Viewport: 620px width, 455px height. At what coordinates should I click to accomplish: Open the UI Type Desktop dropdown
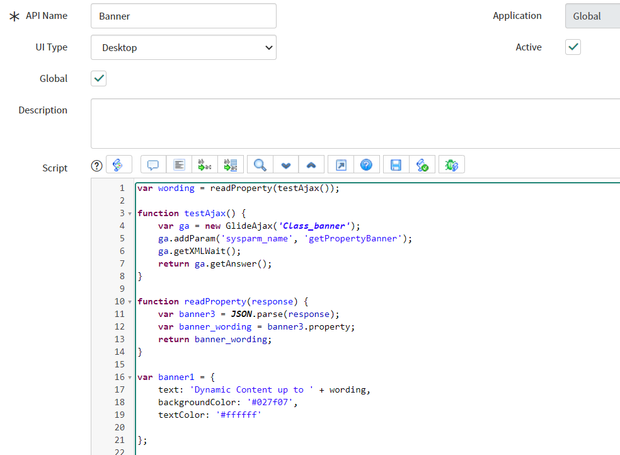tap(183, 47)
